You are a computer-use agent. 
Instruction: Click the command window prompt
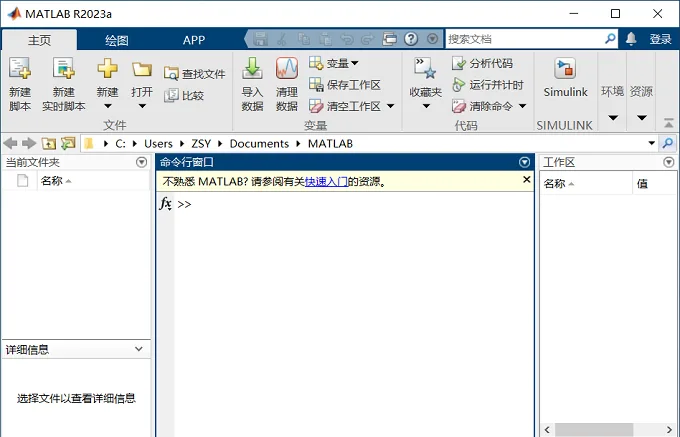184,204
